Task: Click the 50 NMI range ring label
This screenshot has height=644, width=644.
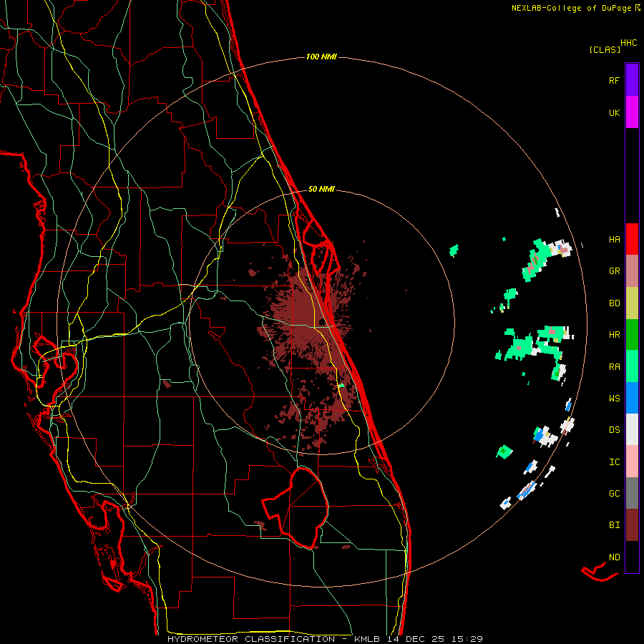Action: coord(321,190)
